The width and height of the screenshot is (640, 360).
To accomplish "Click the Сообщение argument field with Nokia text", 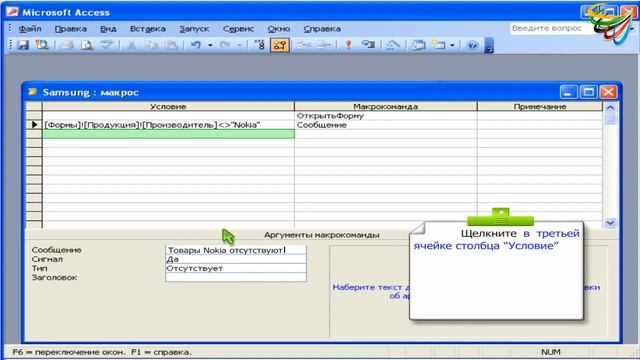I will (236, 250).
